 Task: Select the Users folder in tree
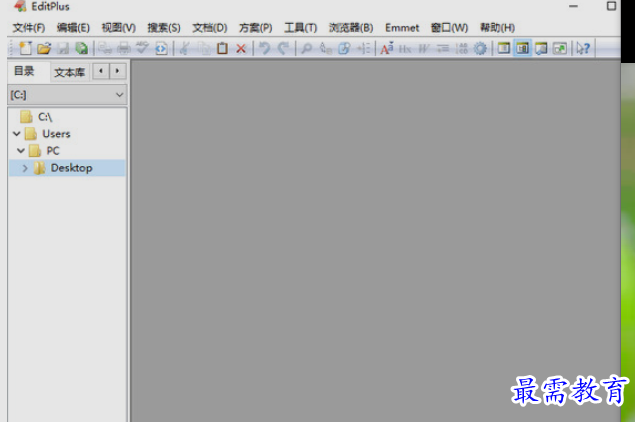click(56, 134)
